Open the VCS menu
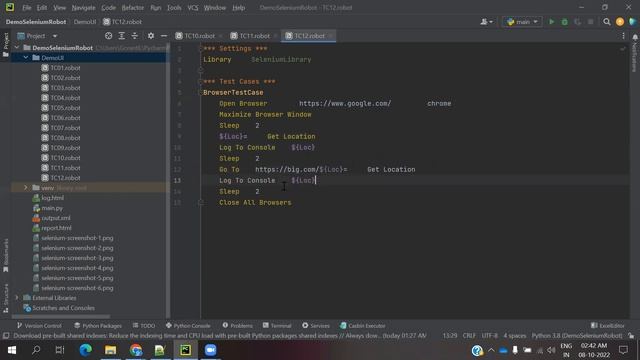640x360 pixels. point(193,8)
